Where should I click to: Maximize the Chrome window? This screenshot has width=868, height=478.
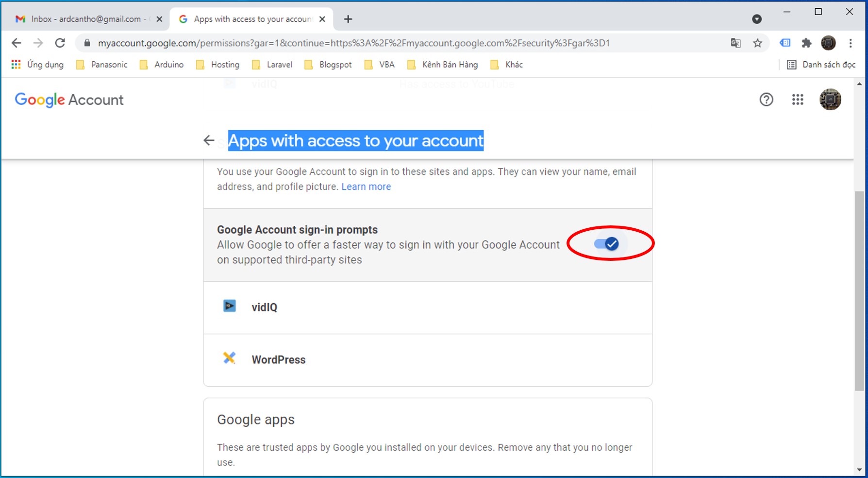818,12
